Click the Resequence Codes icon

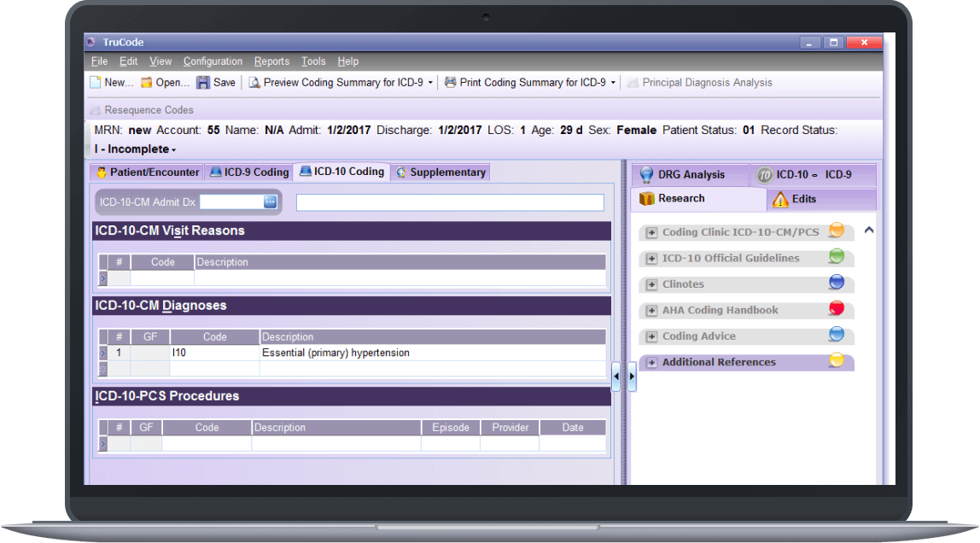point(96,110)
